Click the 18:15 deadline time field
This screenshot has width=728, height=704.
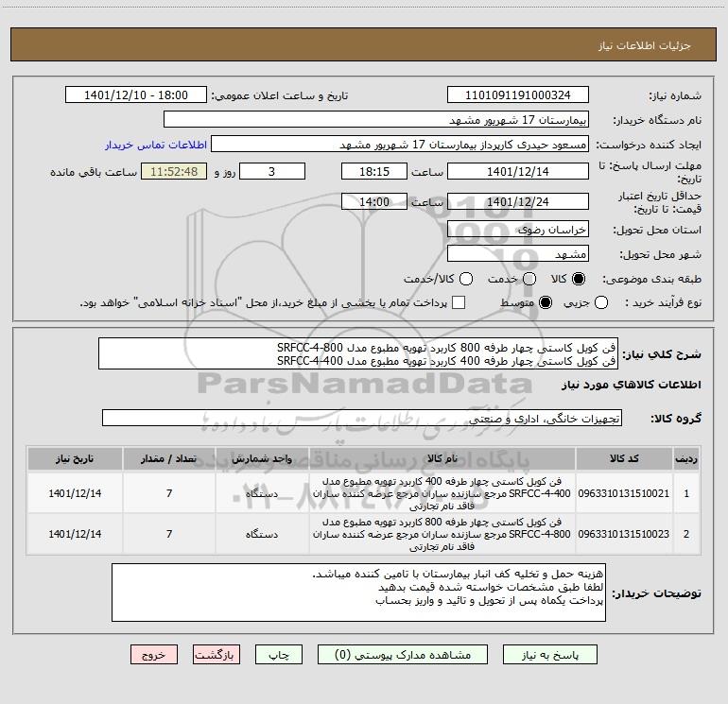tap(374, 171)
